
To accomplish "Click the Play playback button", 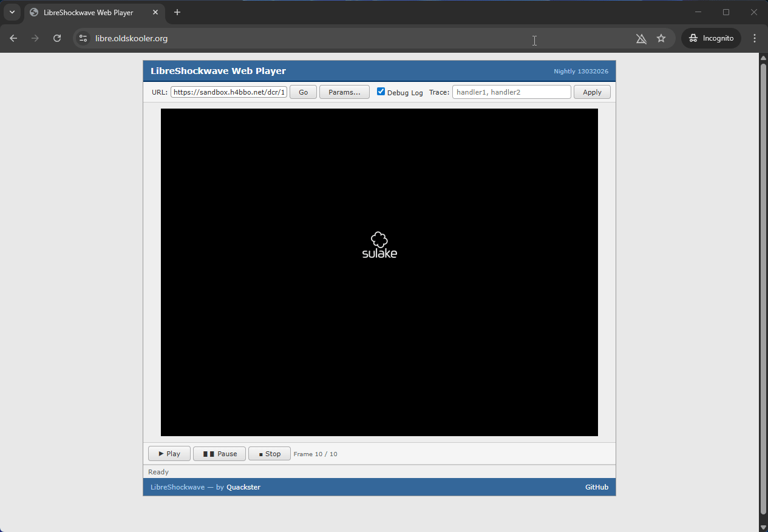I will point(169,454).
